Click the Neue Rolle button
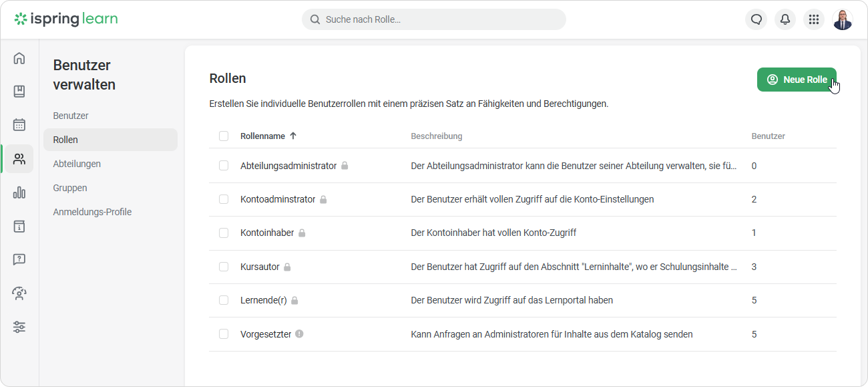 (797, 80)
